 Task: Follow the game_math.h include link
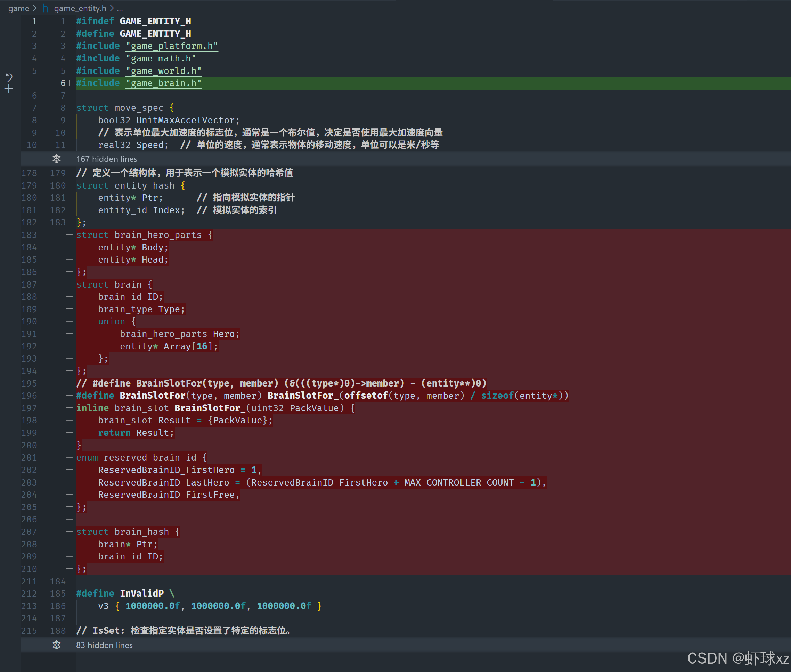click(x=161, y=59)
